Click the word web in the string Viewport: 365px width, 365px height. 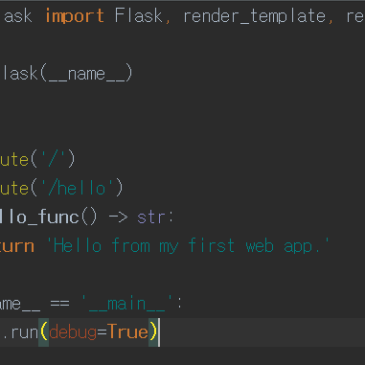click(259, 246)
